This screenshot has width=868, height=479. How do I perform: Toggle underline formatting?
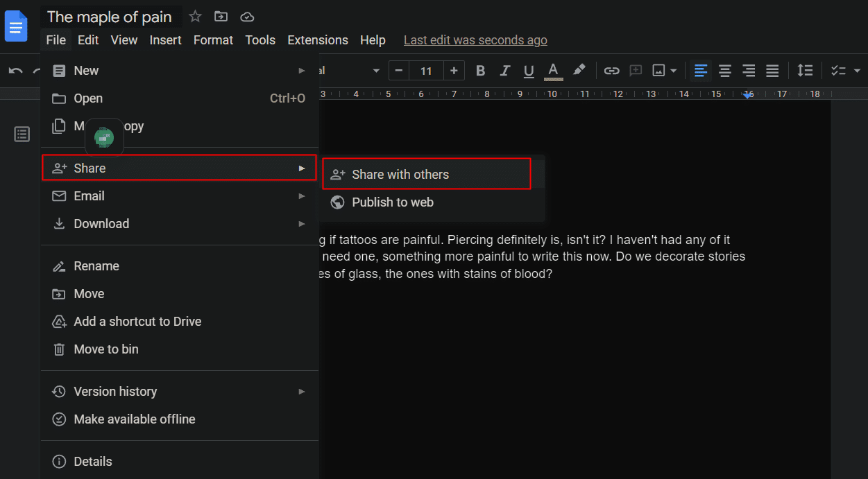point(529,71)
